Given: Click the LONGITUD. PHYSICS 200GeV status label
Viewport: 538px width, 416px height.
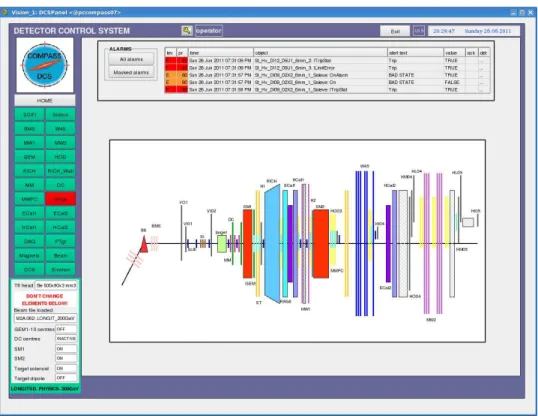Looking at the screenshot, I should pyautogui.click(x=45, y=389).
